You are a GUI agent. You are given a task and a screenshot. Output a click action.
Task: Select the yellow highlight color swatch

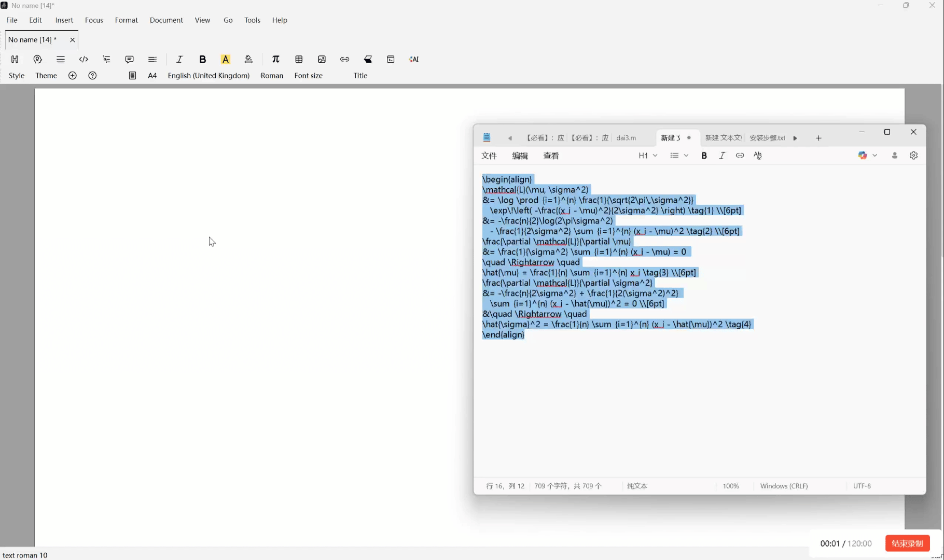point(226,59)
